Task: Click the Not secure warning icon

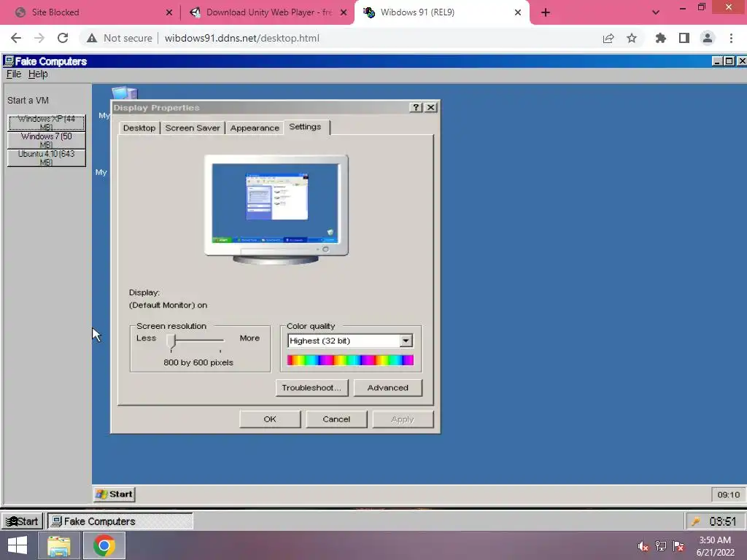Action: [91, 38]
